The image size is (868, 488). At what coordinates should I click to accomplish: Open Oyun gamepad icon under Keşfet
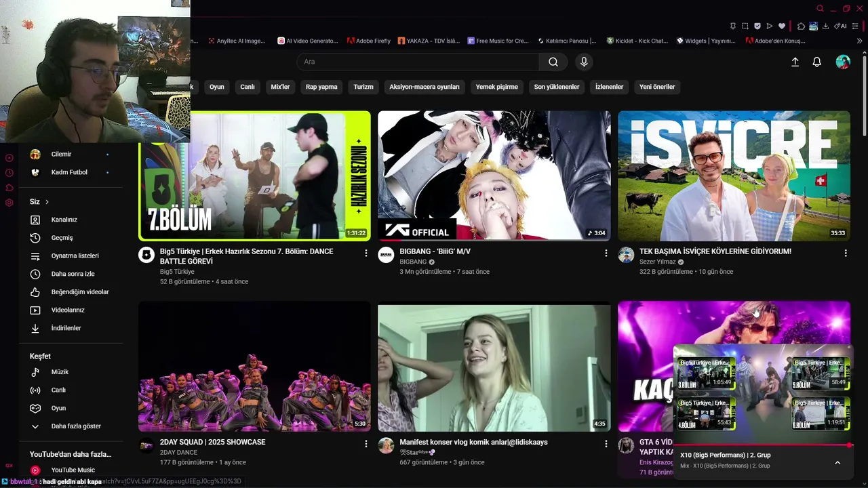(x=35, y=408)
